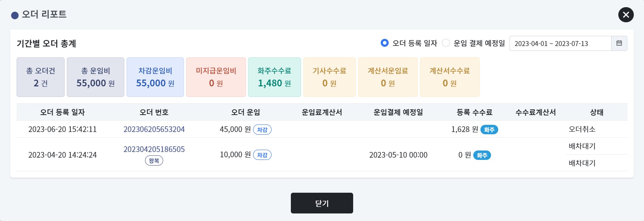Click the blue dot beside 오더 리포트 title
Screen dimensions: 644x221
click(15, 15)
